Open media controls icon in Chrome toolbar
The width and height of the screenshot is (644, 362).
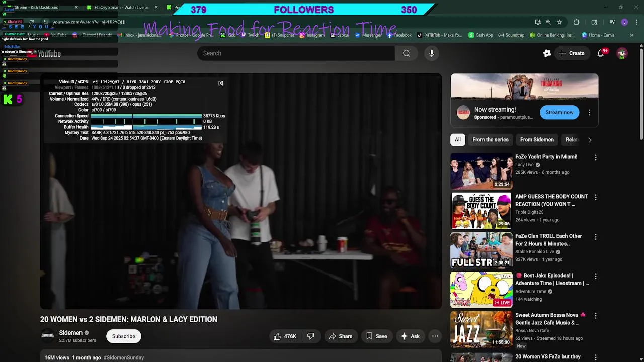point(612,22)
